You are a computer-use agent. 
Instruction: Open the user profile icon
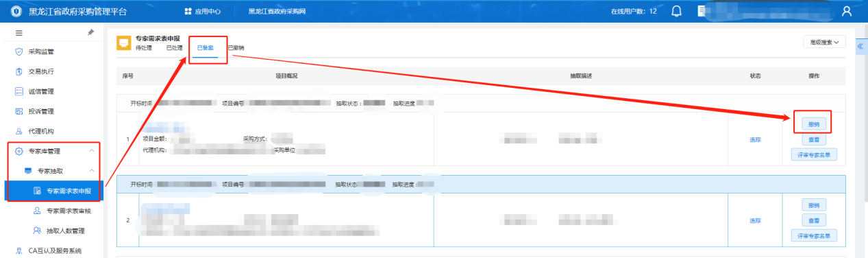tap(846, 11)
